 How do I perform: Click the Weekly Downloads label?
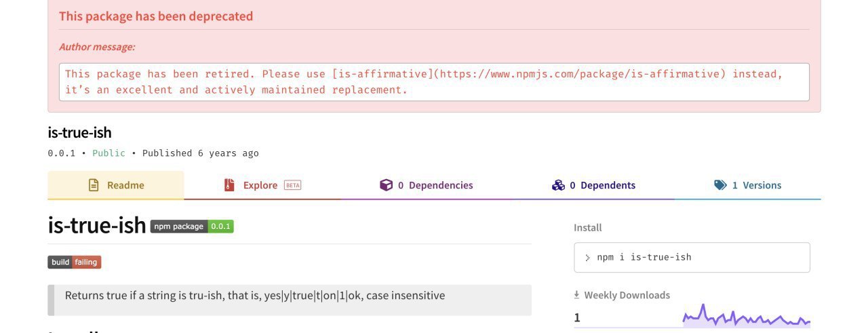[627, 295]
